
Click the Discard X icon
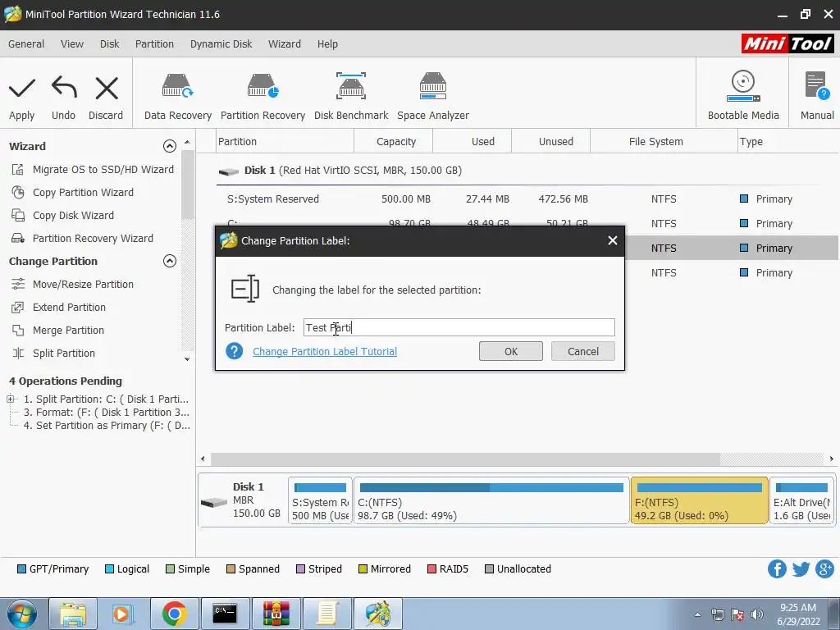107,89
